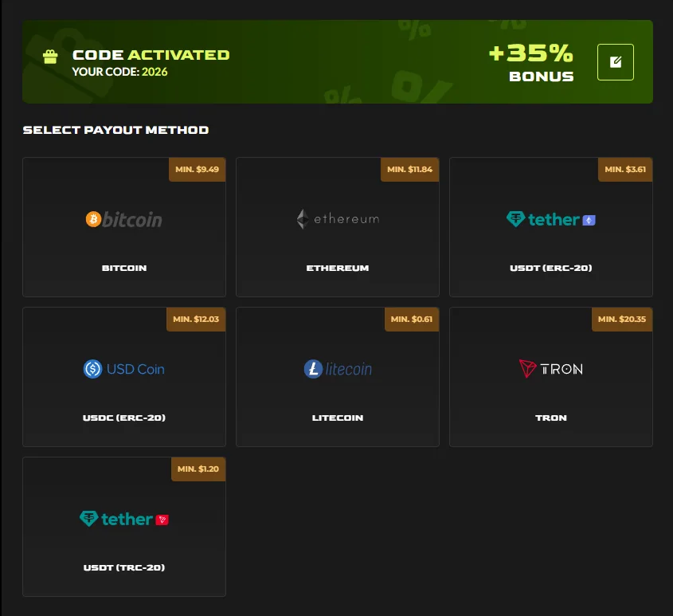Click the MIN. $3.61 badge
Screen dimensions: 673x616
click(625, 169)
